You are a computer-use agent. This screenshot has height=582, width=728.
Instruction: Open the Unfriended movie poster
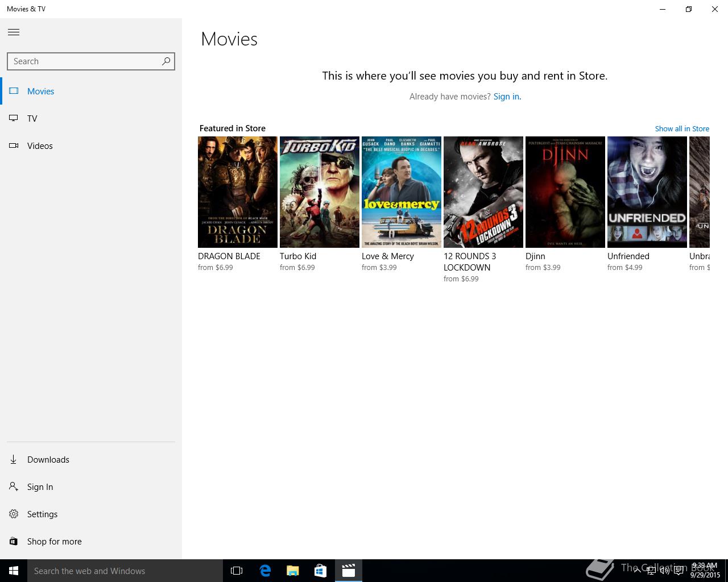pos(647,192)
